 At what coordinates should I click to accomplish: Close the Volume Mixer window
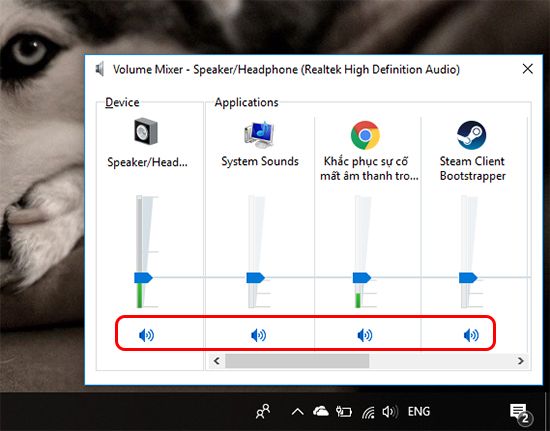[x=528, y=69]
